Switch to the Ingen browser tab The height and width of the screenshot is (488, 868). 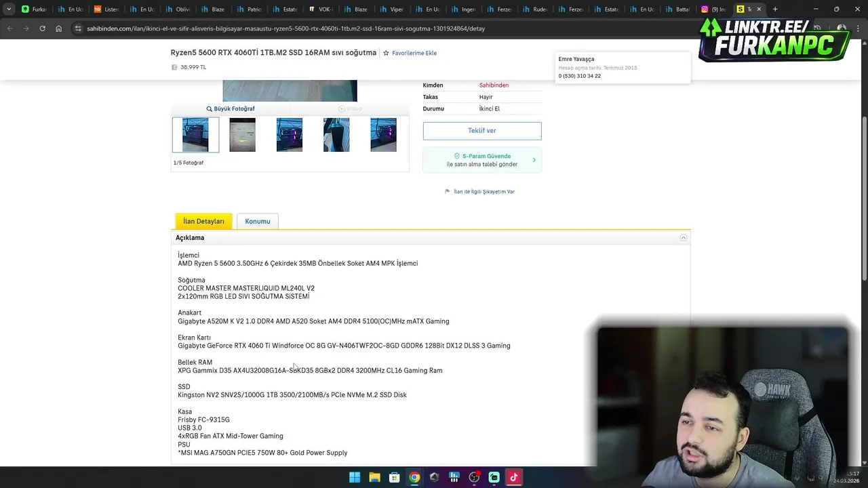pyautogui.click(x=464, y=9)
